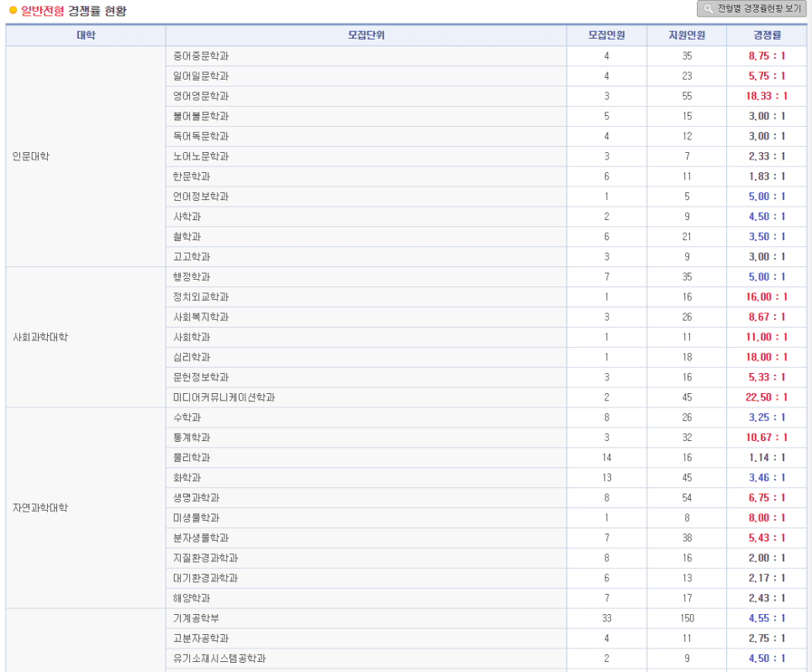The image size is (812, 672).
Task: Click the 영어영문학과 row name
Action: 201,97
